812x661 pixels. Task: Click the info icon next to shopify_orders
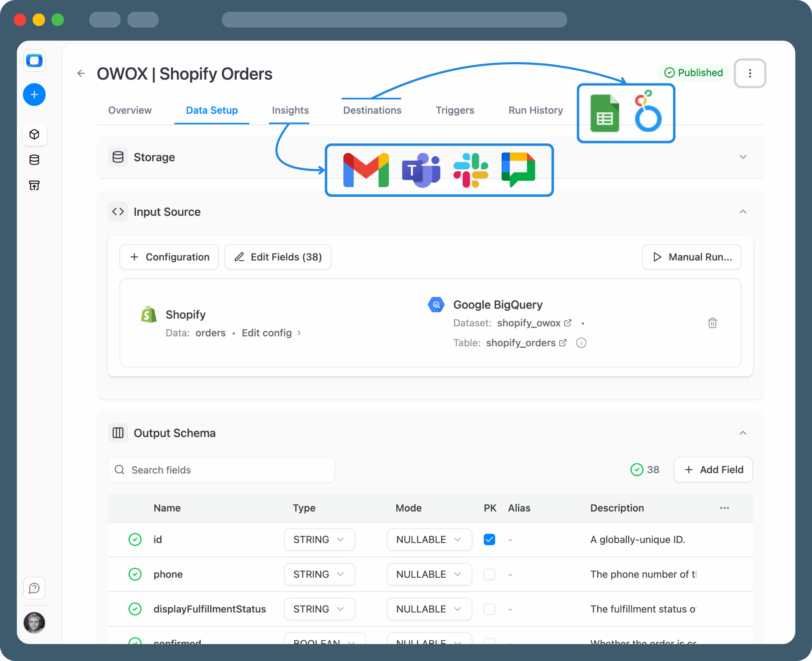point(581,343)
